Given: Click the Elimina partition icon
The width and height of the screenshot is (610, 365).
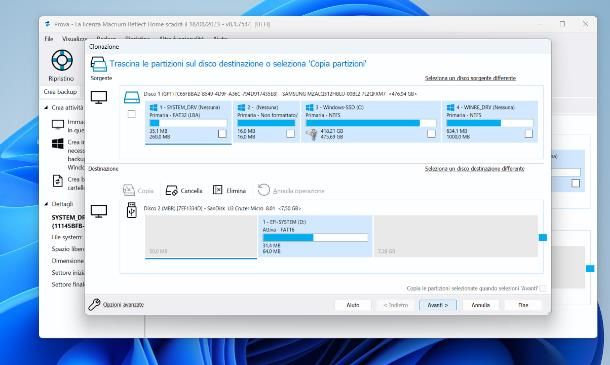Looking at the screenshot, I should [218, 190].
